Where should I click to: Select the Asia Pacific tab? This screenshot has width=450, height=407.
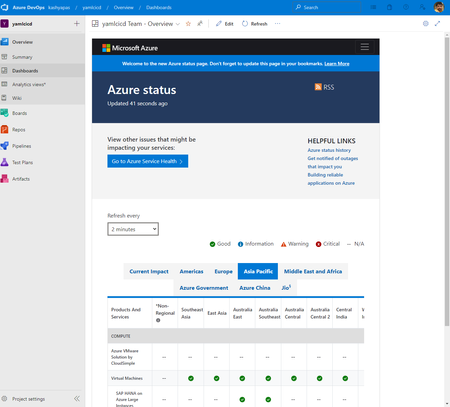pos(258,271)
